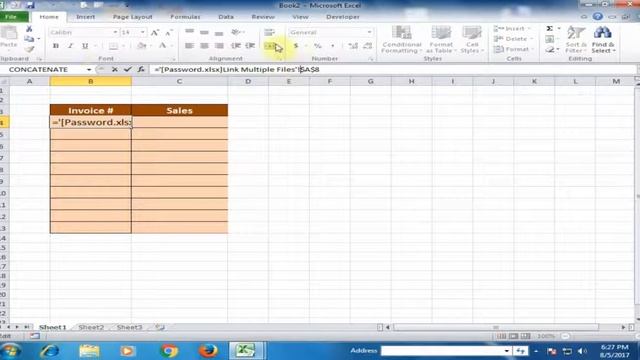Click the Orientation text angle icon
The width and height of the screenshot is (640, 360).
tap(236, 32)
